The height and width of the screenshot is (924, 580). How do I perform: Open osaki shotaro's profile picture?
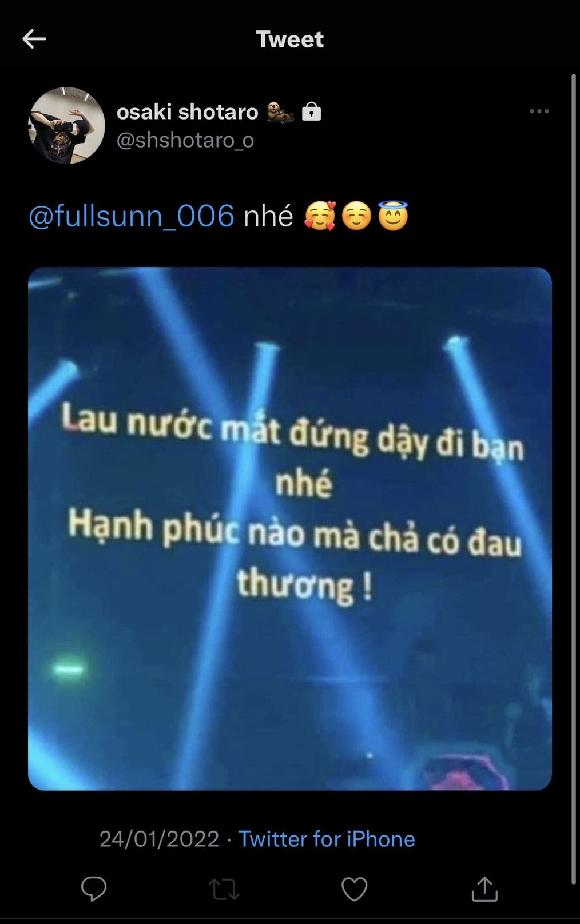[x=67, y=125]
